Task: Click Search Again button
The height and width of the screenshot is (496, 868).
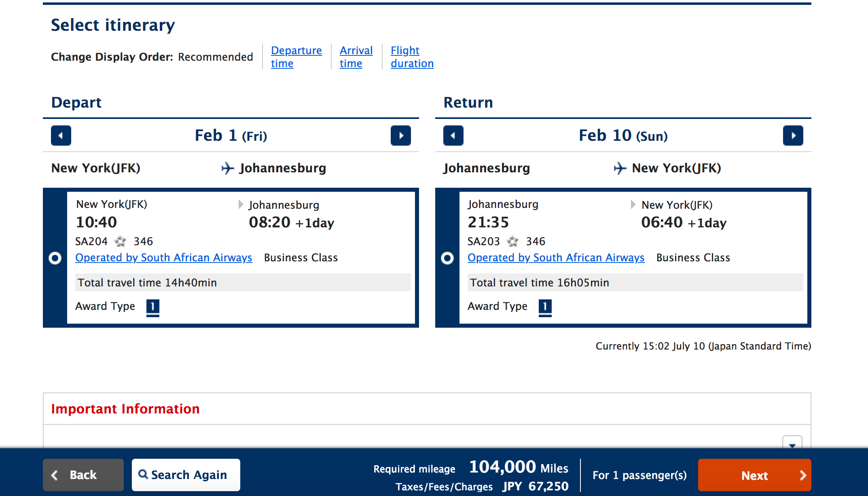Action: point(186,475)
